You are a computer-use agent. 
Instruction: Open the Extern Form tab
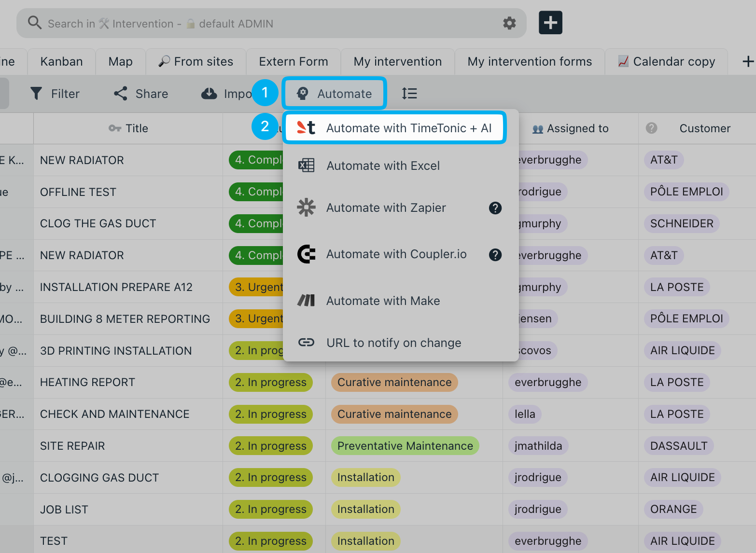coord(294,62)
